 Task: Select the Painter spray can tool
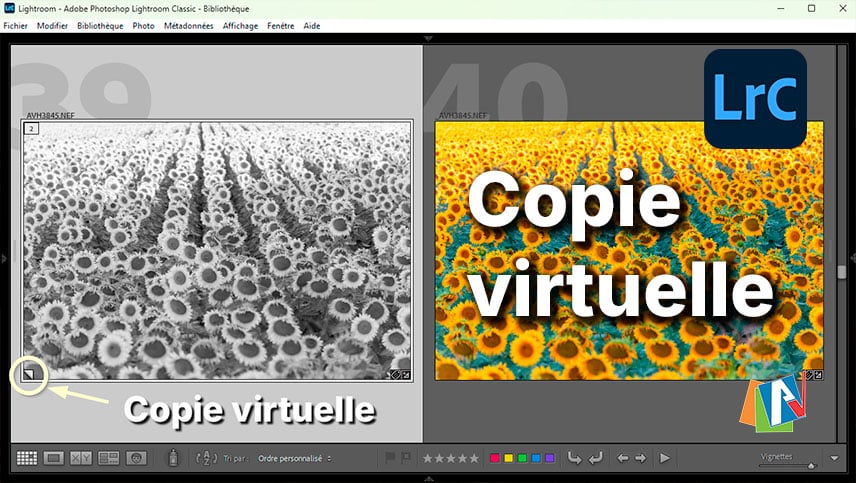pos(173,458)
